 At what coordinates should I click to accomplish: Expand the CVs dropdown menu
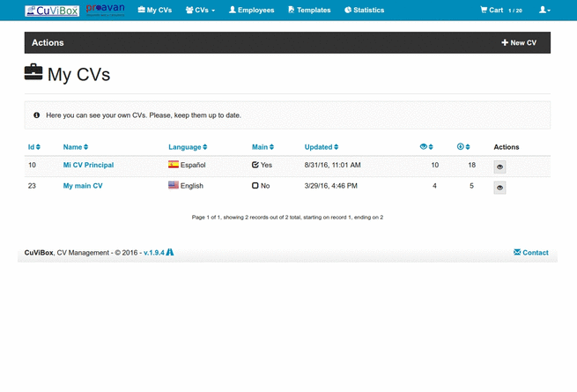201,11
